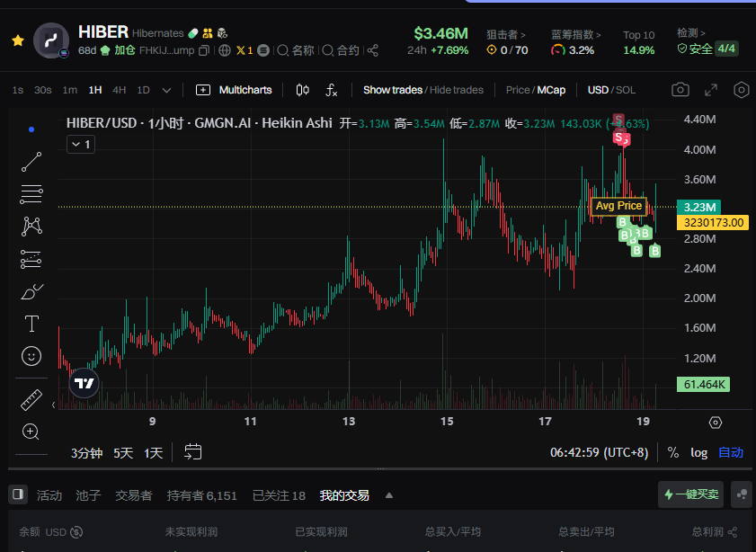Toggle percent scale

[673, 453]
